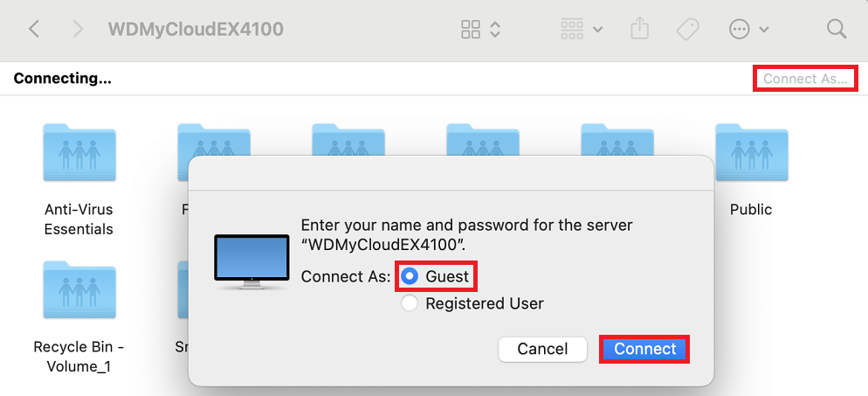Click the Share icon in toolbar
The width and height of the screenshot is (868, 396).
point(640,30)
